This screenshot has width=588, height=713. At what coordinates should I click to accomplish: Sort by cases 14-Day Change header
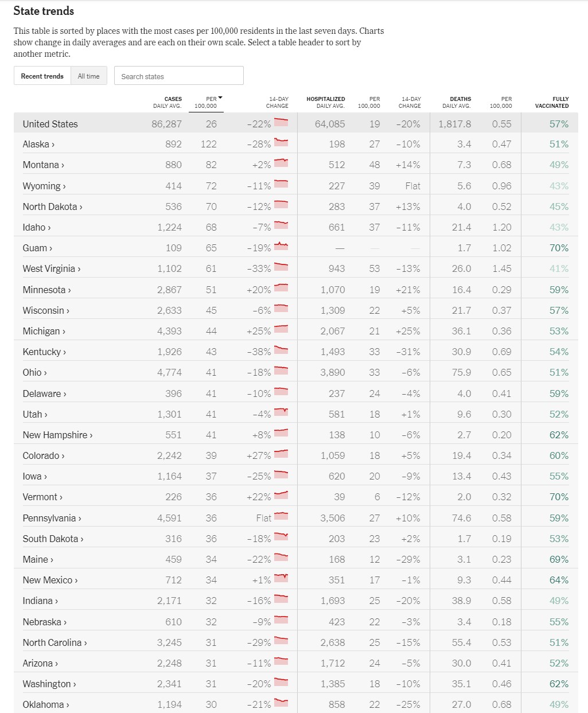pyautogui.click(x=278, y=102)
